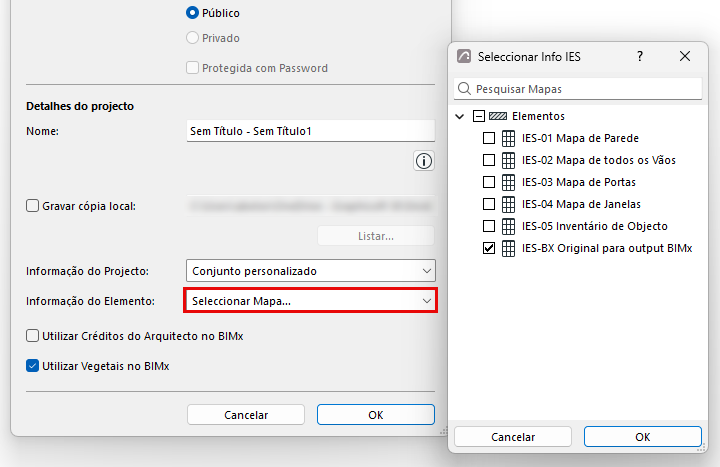The width and height of the screenshot is (720, 467).
Task: Click Cancelar in the project details dialog
Action: (x=246, y=415)
